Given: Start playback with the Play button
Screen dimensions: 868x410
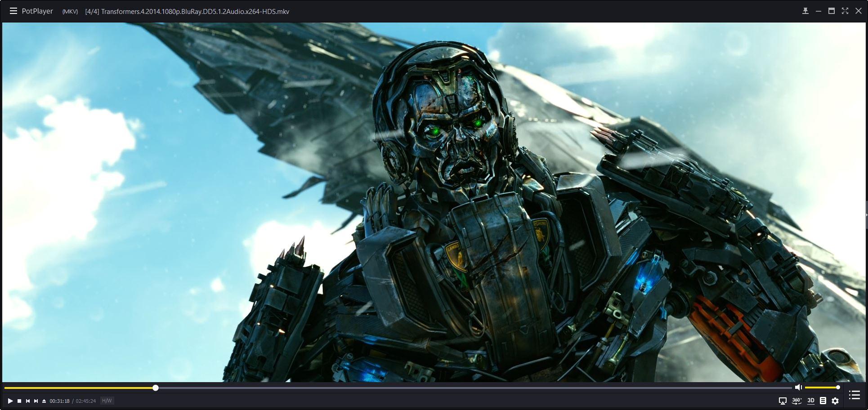Looking at the screenshot, I should click(10, 401).
